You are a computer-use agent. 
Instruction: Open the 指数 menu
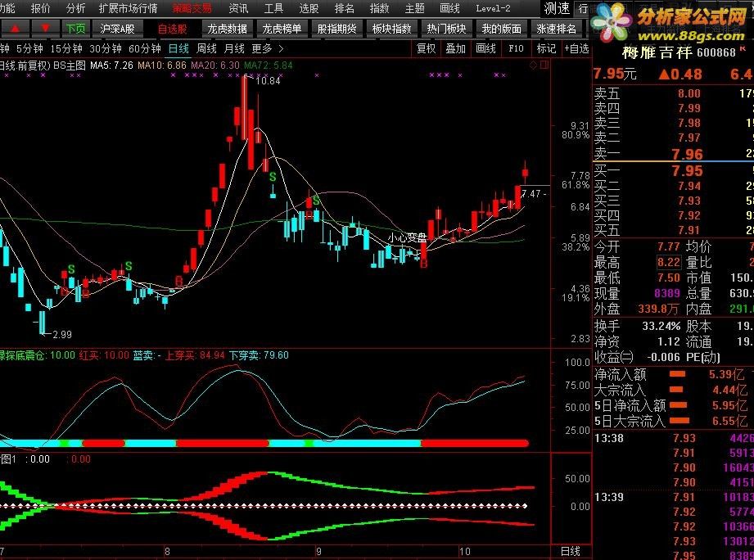point(379,8)
